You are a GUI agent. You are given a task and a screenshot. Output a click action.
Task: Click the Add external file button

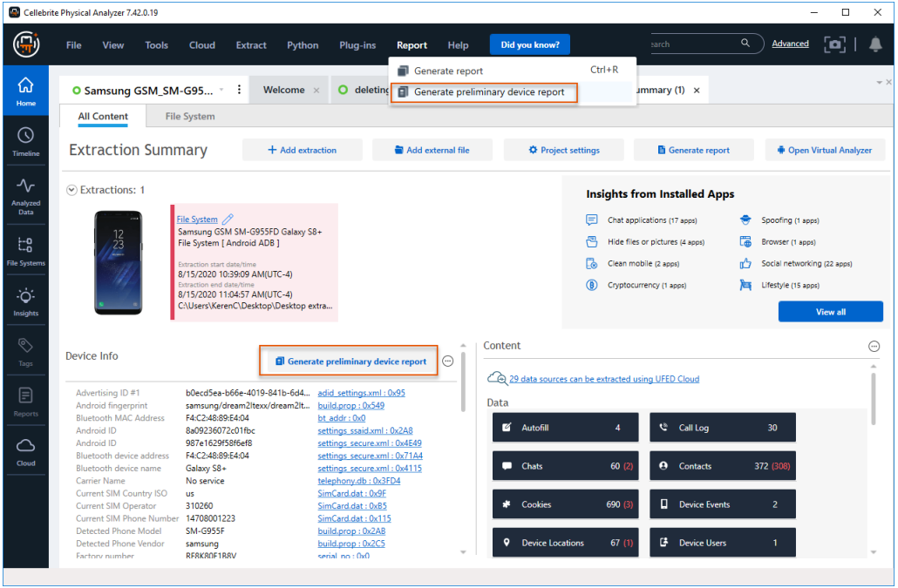coord(432,150)
